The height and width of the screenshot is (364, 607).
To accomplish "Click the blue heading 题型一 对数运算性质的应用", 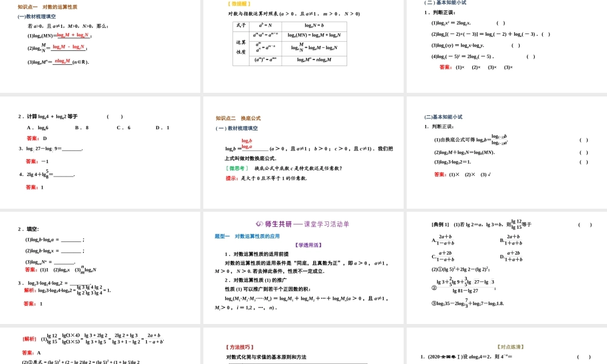I will point(247,237).
